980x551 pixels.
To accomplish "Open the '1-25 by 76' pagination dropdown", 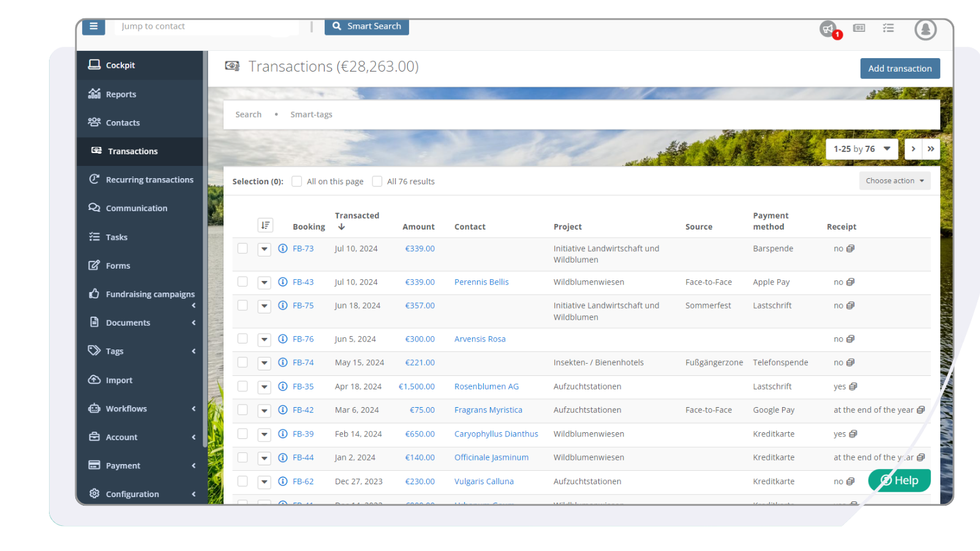I will 861,149.
